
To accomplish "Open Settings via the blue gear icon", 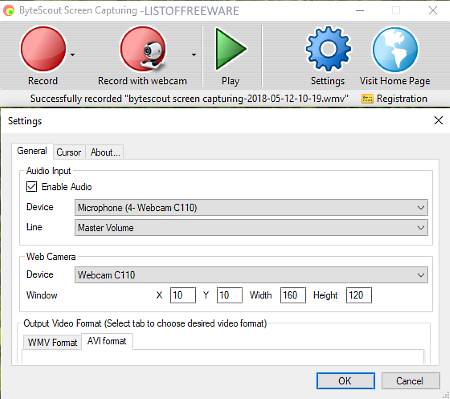I will (328, 49).
